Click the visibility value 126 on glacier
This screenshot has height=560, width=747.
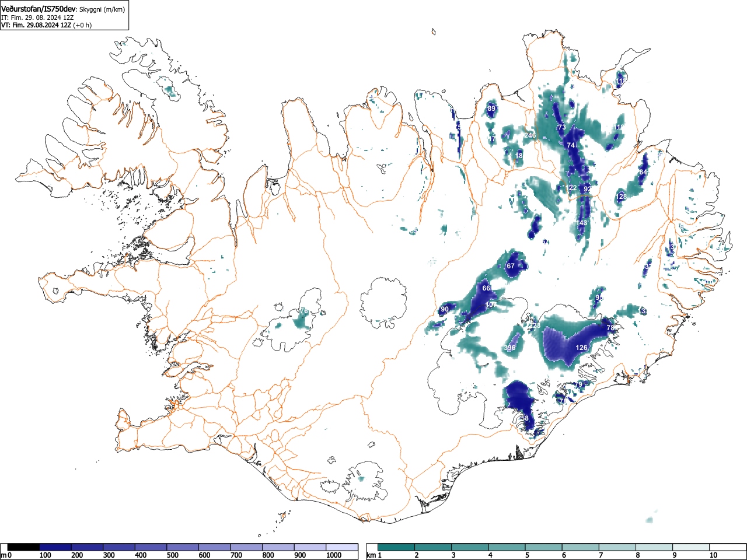[x=582, y=348]
